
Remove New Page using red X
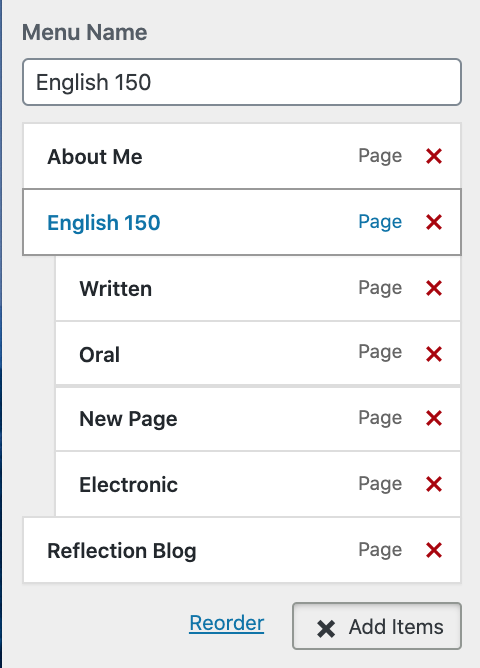click(x=434, y=418)
